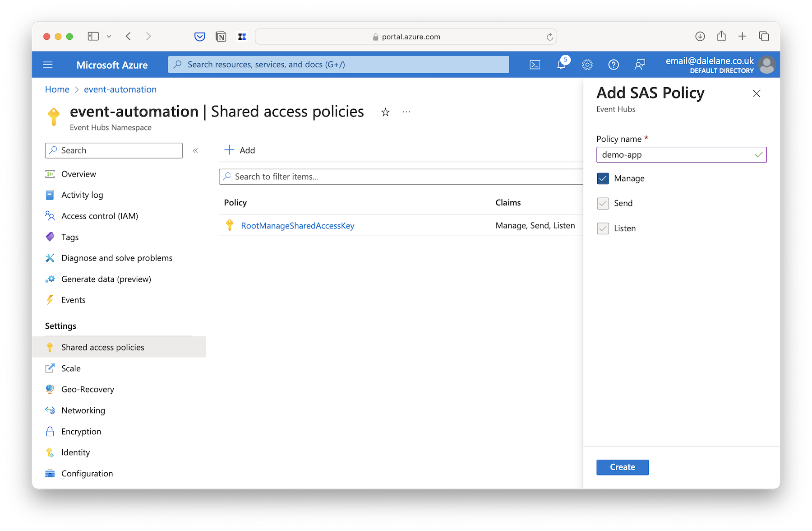Uncheck the Manage checkbox
Viewport: 812px width, 531px height.
click(x=603, y=178)
